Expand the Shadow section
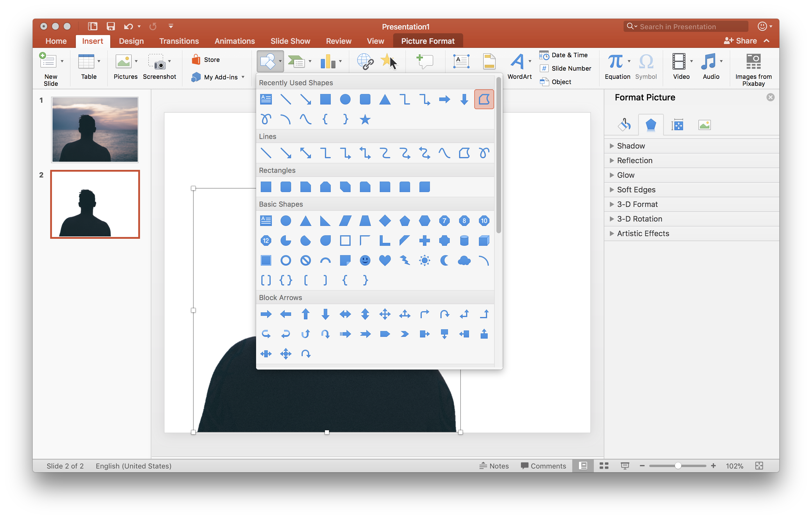 click(x=630, y=146)
